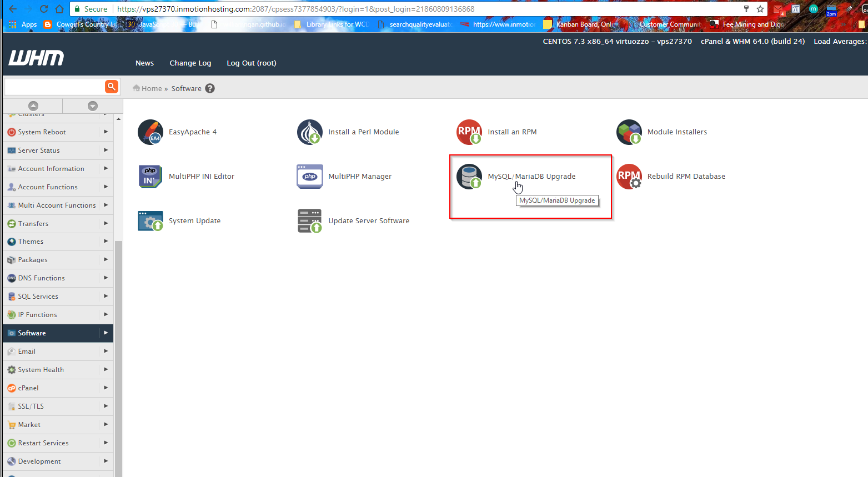The width and height of the screenshot is (868, 477).
Task: Select the Module Installers icon
Action: click(629, 132)
